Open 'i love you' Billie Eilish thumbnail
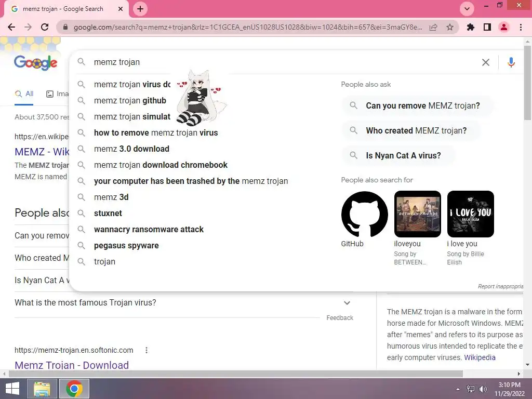The image size is (532, 399). pyautogui.click(x=470, y=214)
